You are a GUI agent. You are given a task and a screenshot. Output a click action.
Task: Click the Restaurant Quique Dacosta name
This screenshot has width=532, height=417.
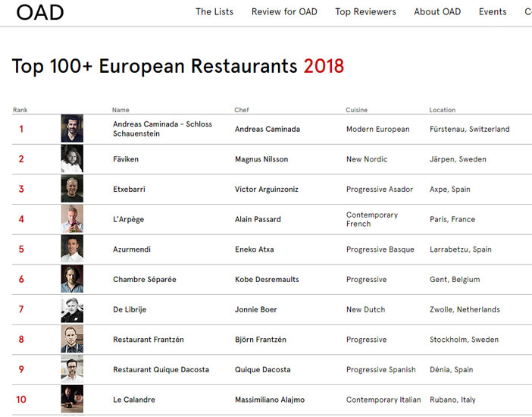coord(161,370)
